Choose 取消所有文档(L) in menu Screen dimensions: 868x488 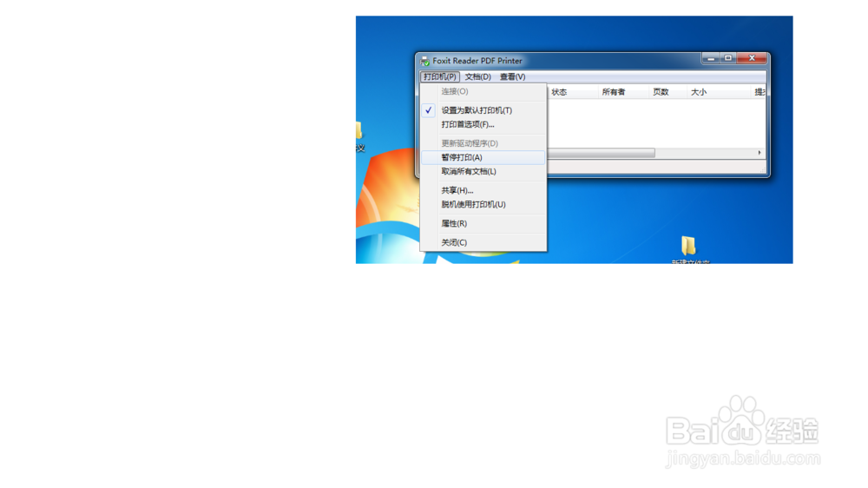(x=483, y=171)
